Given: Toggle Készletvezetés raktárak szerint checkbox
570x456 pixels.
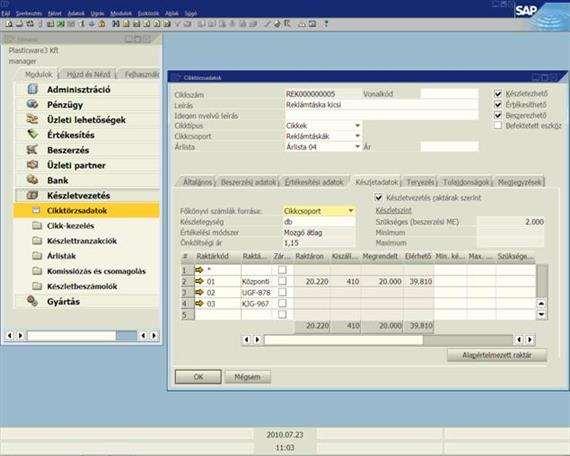Looking at the screenshot, I should [378, 198].
